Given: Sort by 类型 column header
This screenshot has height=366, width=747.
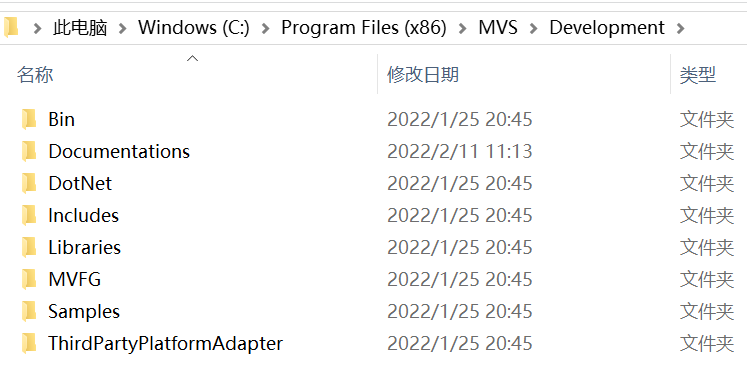Looking at the screenshot, I should (709, 74).
